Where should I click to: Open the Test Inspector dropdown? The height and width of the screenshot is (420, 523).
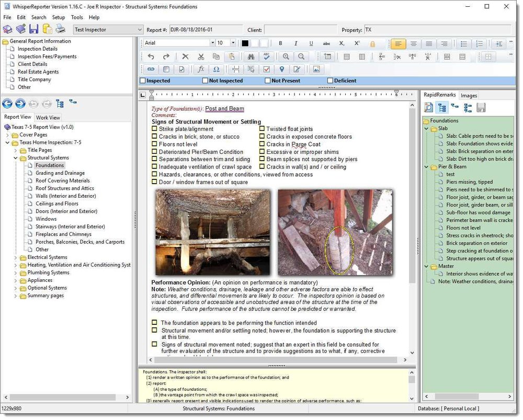[x=140, y=30]
